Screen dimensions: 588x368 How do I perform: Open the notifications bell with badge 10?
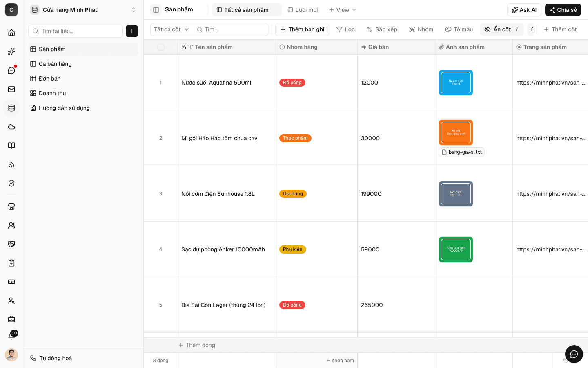(11, 336)
